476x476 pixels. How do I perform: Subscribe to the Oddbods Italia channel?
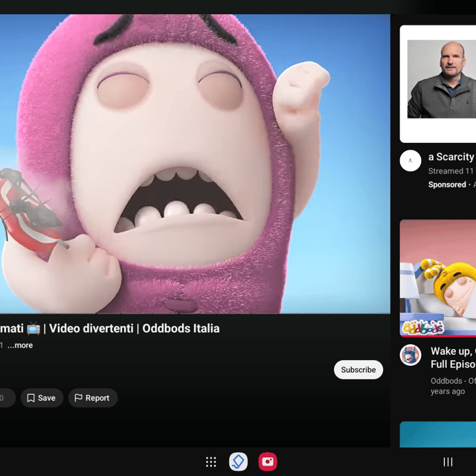[x=358, y=370]
